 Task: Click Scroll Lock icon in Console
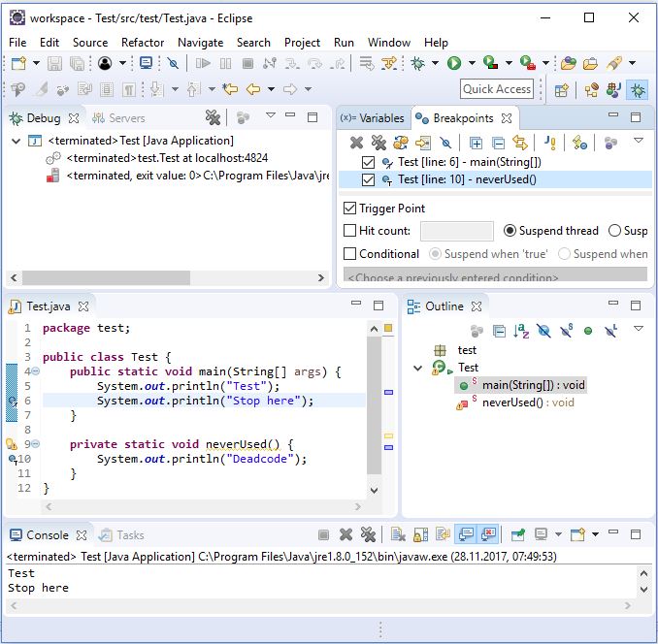point(421,534)
